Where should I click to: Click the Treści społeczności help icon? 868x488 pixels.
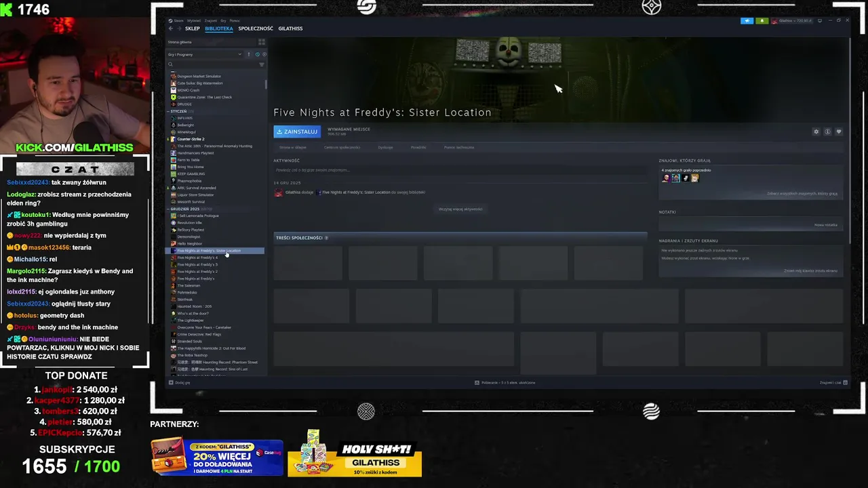[x=326, y=238]
